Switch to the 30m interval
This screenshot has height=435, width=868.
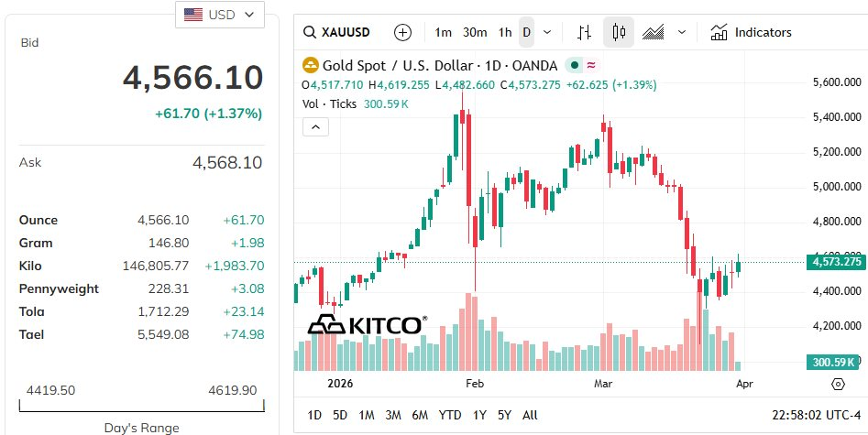coord(475,32)
